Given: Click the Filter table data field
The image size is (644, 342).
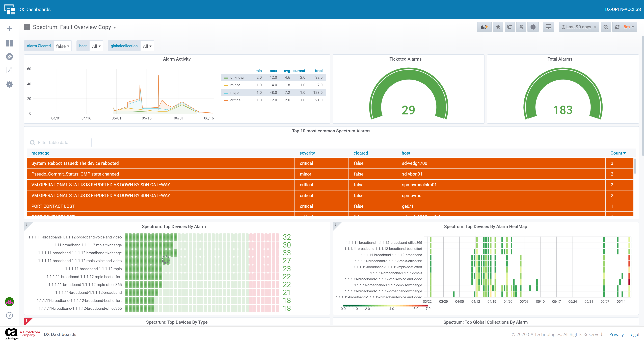Looking at the screenshot, I should [x=59, y=143].
